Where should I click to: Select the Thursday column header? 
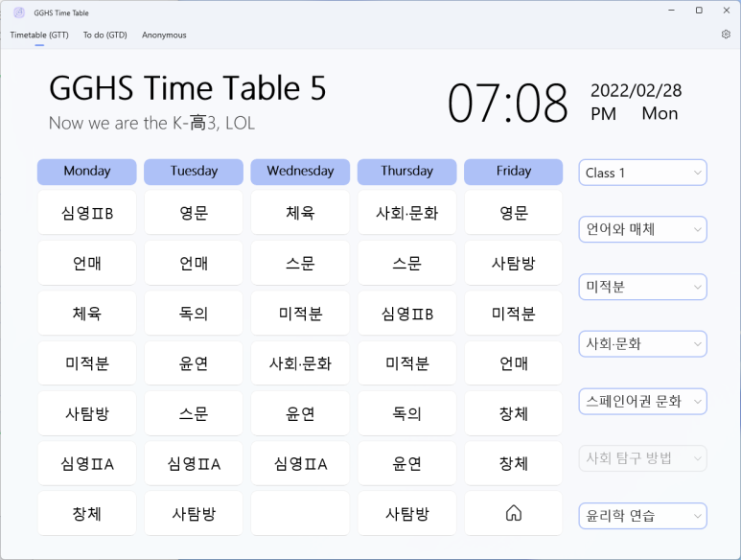(x=406, y=172)
